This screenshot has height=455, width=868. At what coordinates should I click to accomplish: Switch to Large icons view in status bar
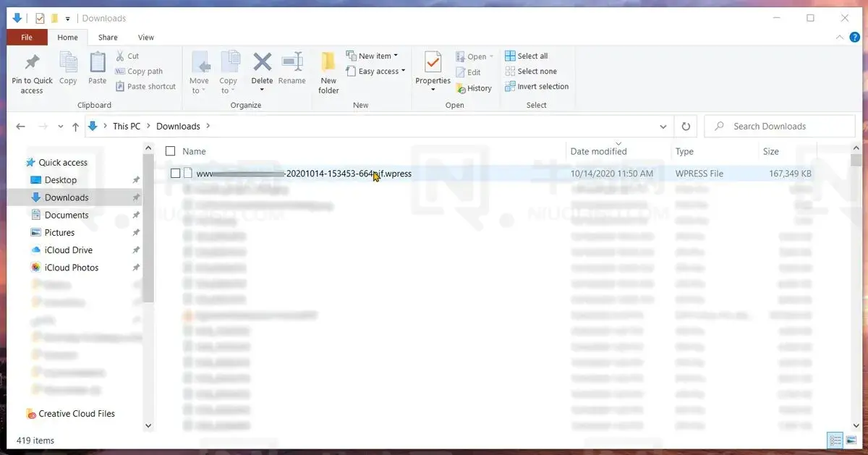851,440
